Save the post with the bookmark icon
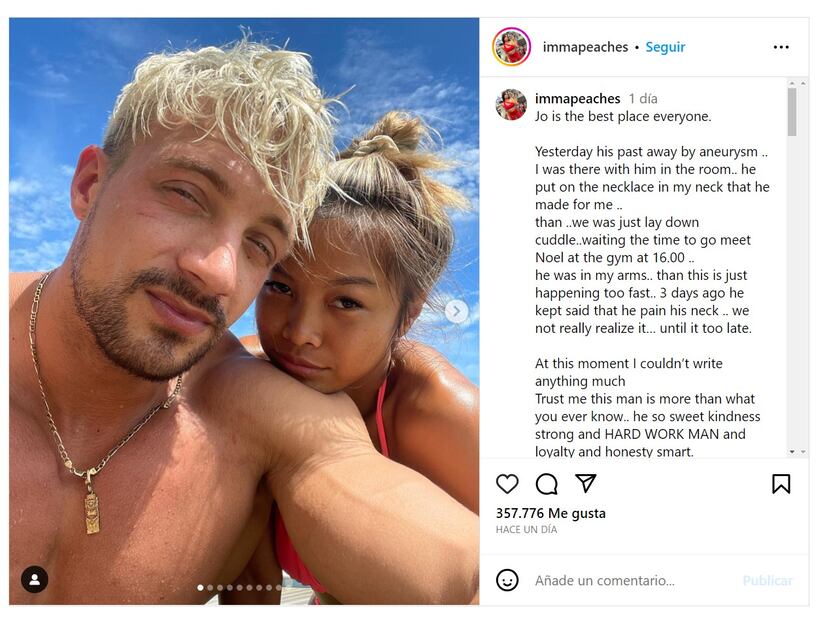This screenshot has width=831, height=620. 781,484
